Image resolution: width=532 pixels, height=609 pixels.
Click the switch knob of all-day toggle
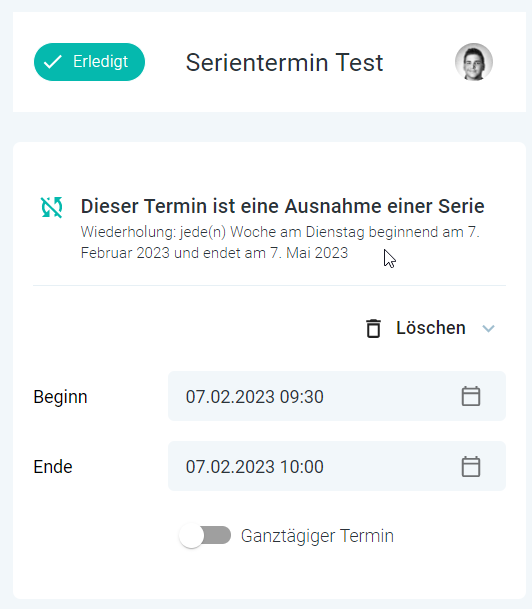[191, 536]
